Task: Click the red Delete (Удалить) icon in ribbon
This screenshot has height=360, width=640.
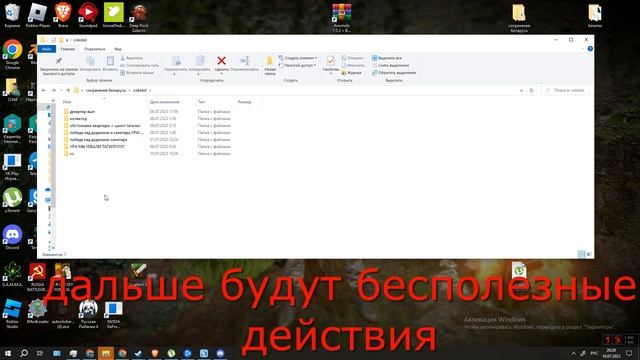Action: (221, 61)
